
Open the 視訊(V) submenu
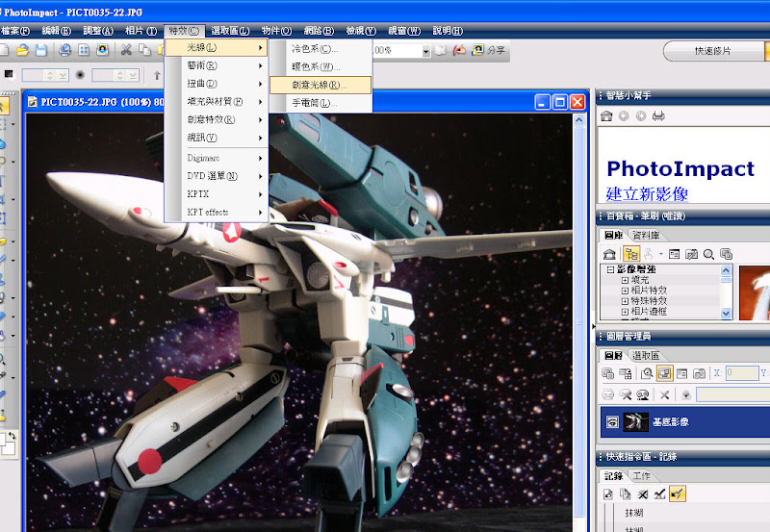point(217,138)
